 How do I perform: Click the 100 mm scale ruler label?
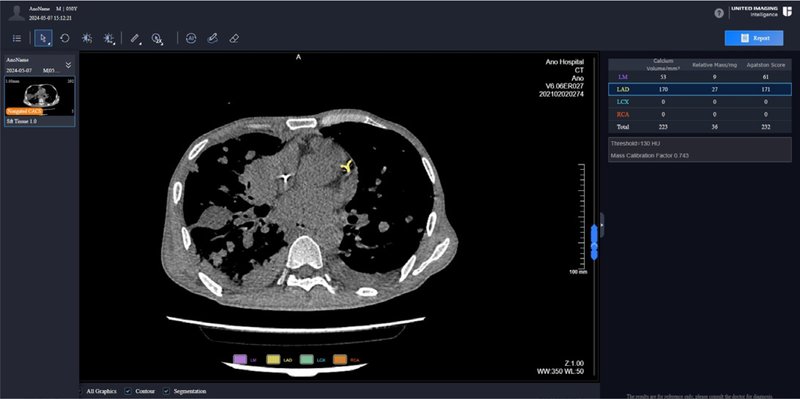pos(578,272)
